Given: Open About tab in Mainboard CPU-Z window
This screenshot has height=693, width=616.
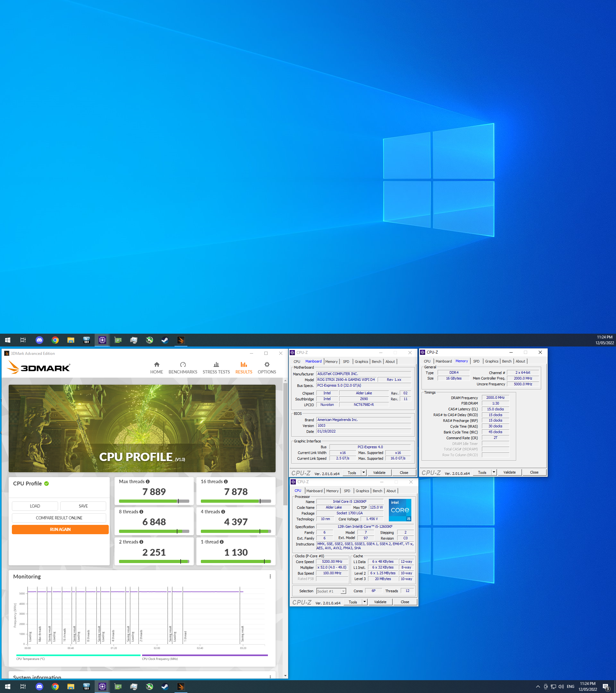Looking at the screenshot, I should pyautogui.click(x=390, y=361).
